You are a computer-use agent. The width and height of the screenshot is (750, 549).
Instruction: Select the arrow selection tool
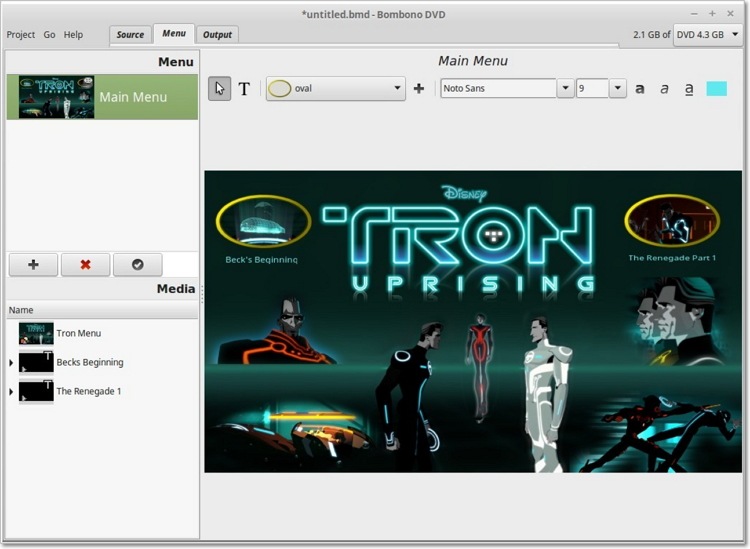(x=219, y=89)
